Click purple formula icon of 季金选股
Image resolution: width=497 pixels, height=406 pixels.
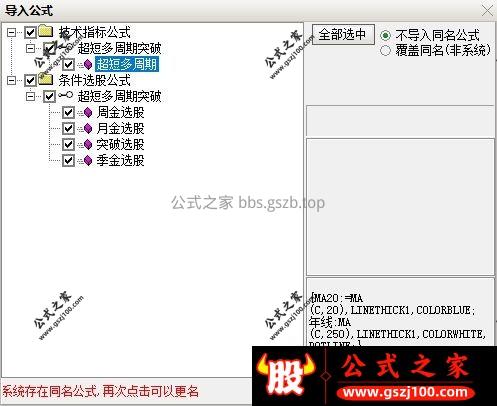point(88,160)
